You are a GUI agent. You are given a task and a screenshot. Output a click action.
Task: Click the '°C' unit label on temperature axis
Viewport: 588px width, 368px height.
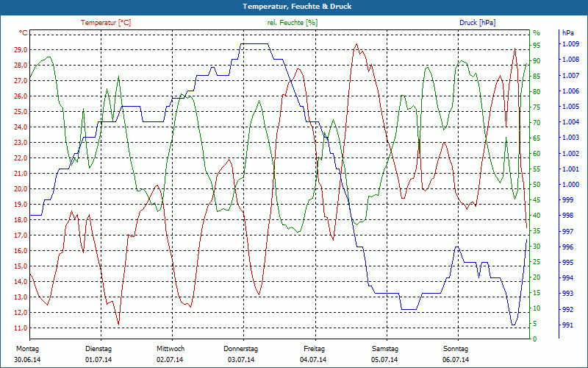(x=24, y=33)
